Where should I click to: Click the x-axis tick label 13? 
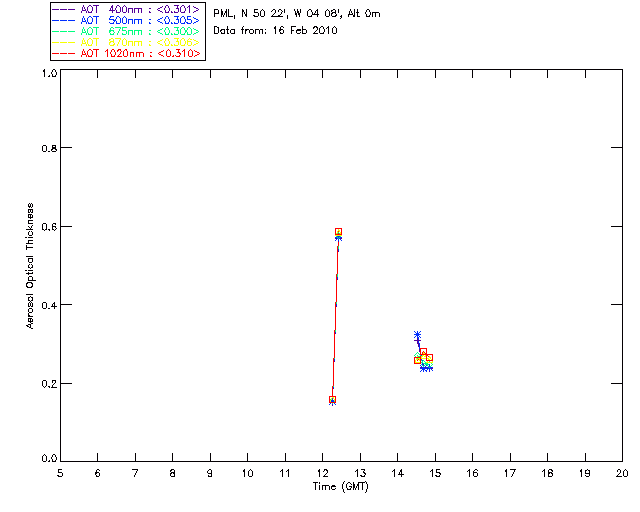(360, 474)
